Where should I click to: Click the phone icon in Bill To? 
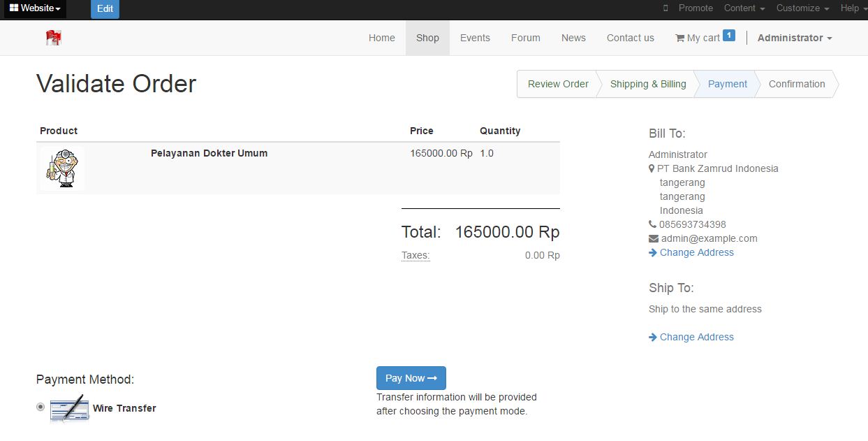[x=652, y=224]
